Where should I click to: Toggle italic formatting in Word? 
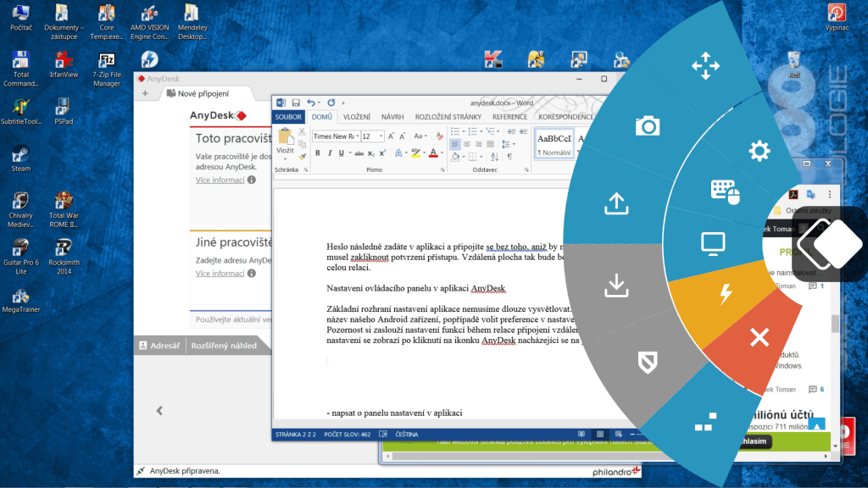point(330,153)
